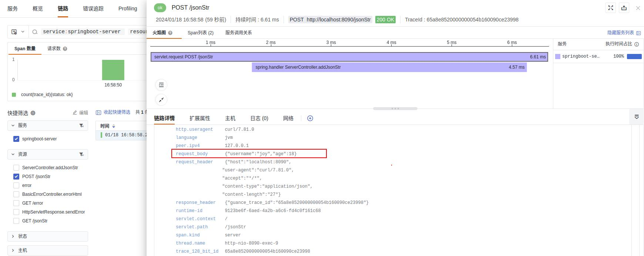Viewport: 644px width, 256px height.
Task: Click the 收起快捷筛选 link
Action: coord(117,112)
